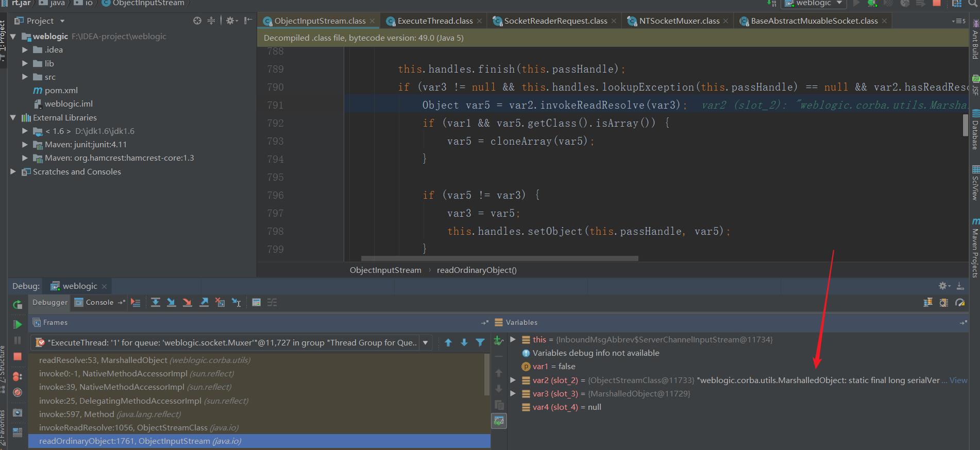Collapse the External Libraries node
This screenshot has height=450, width=980.
tap(13, 117)
